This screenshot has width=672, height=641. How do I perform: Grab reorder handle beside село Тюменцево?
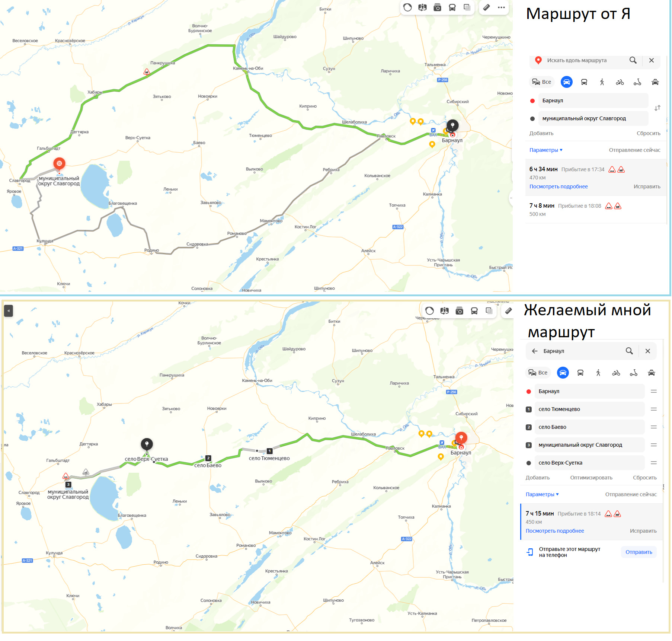point(654,409)
